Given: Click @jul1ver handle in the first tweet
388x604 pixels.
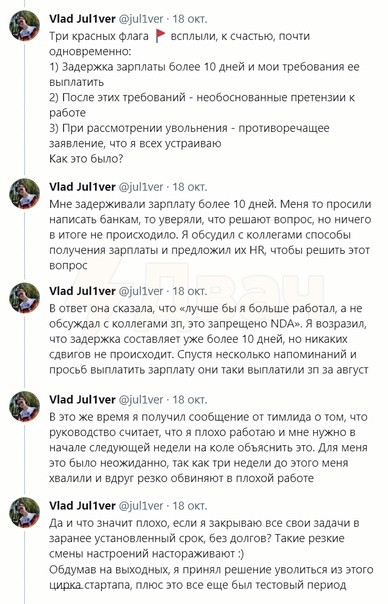Looking at the screenshot, I should coord(141,18).
